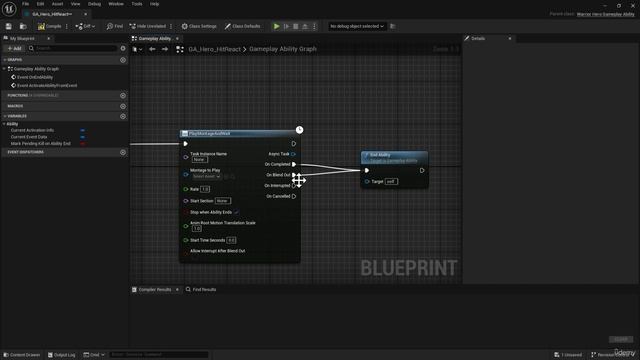Image resolution: width=640 pixels, height=360 pixels.
Task: Open the Asset menu
Action: [x=57, y=4]
